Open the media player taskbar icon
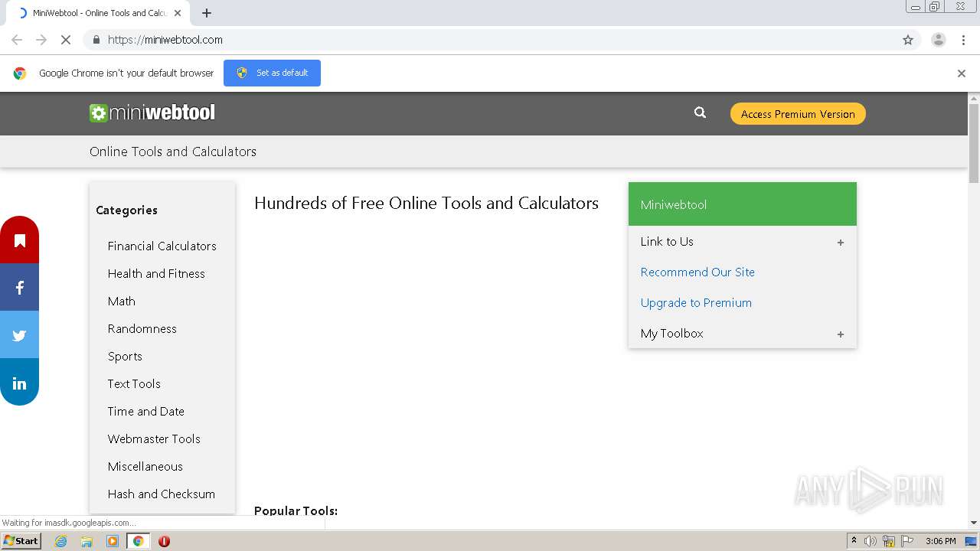Screen dimensions: 980x551 click(113, 541)
